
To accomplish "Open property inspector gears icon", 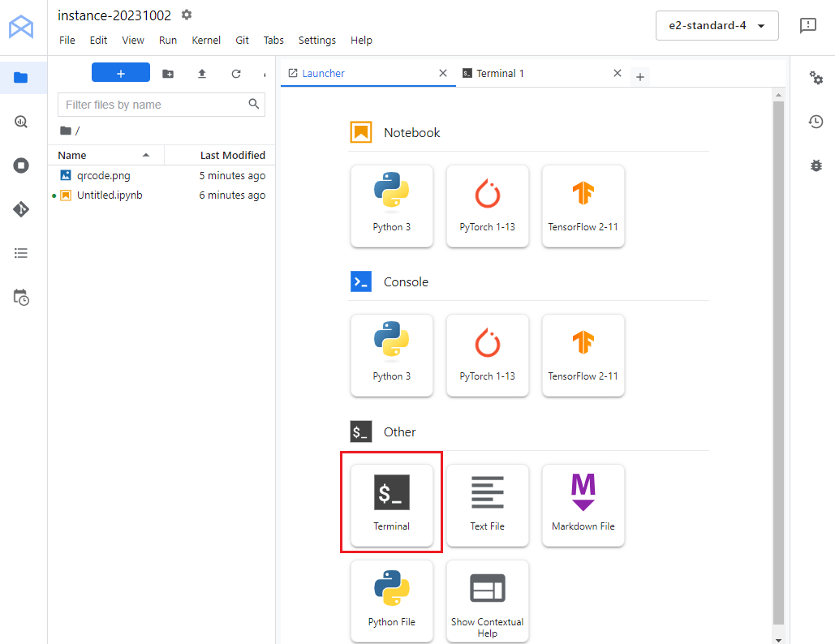I will click(x=816, y=78).
